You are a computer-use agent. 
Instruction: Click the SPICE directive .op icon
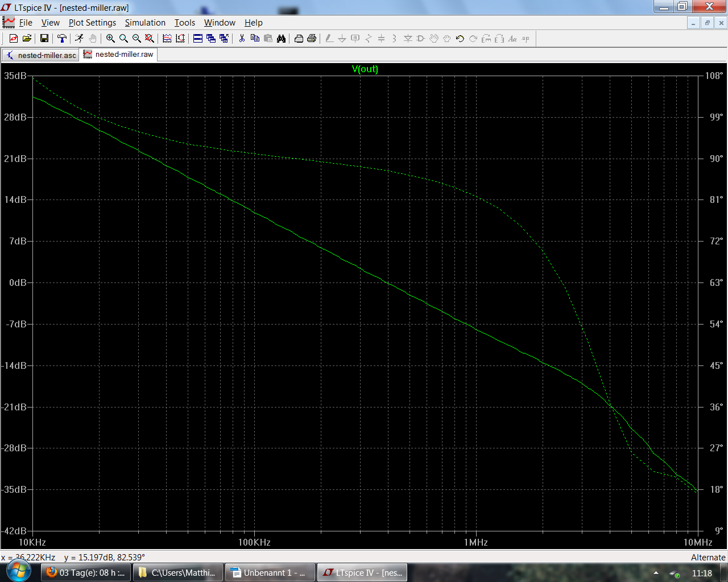point(526,39)
